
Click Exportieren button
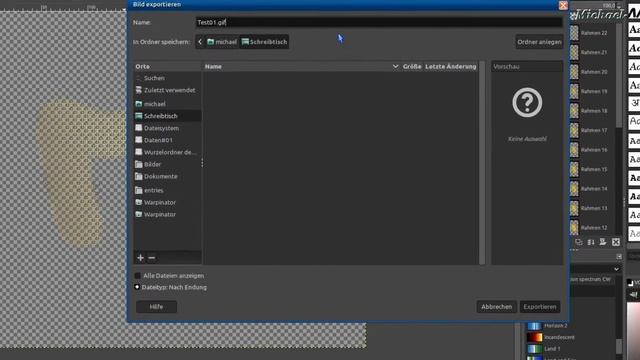(540, 307)
